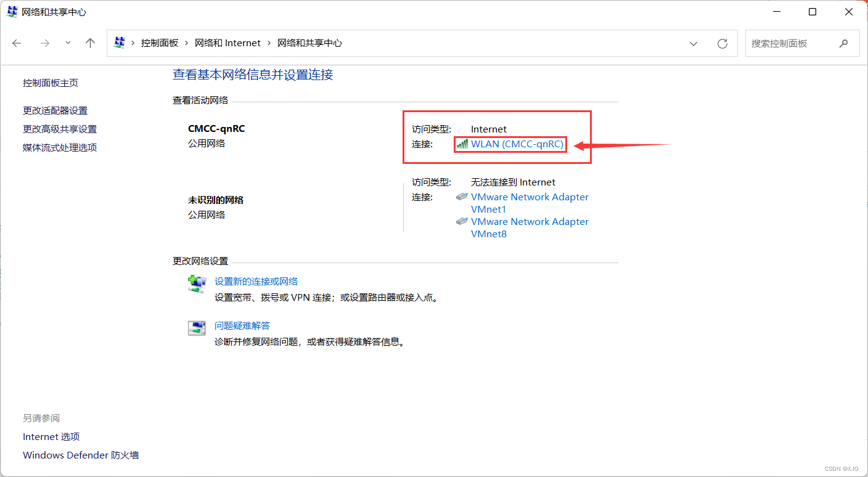Open the recent locations dropdown chevron
Screen dimensions: 868x477
click(68, 43)
